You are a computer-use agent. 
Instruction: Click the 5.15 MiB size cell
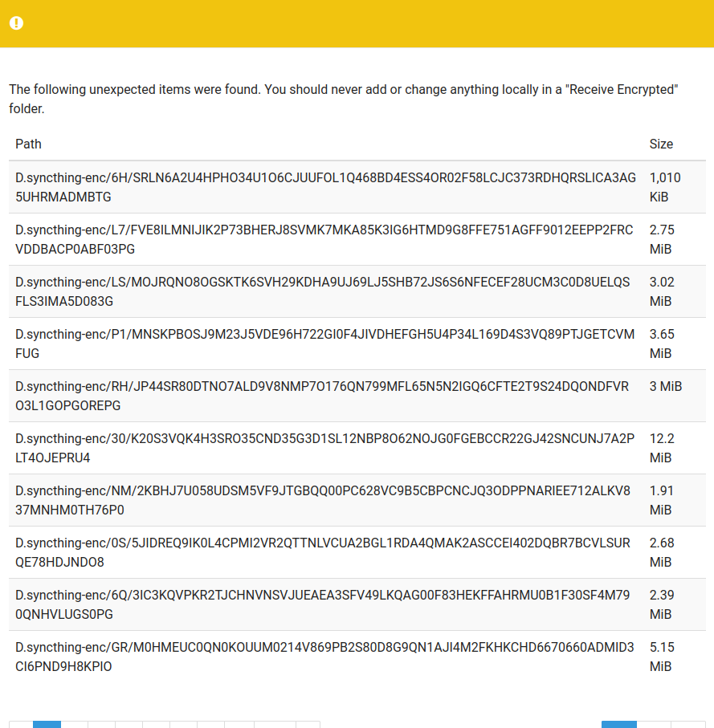point(662,656)
